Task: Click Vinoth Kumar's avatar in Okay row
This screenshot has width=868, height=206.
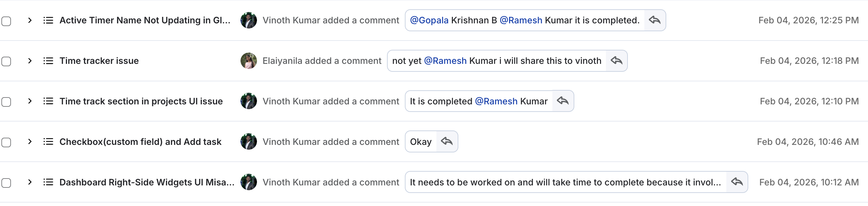Action: (249, 141)
